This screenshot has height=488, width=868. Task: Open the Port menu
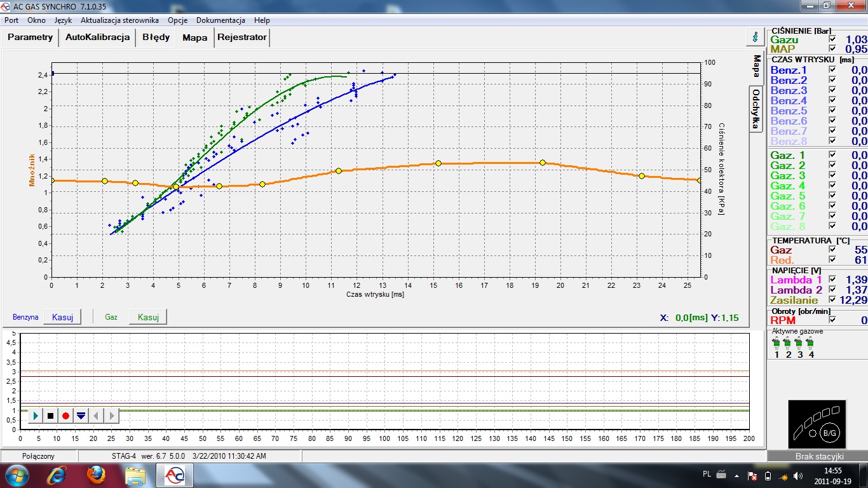pos(11,20)
